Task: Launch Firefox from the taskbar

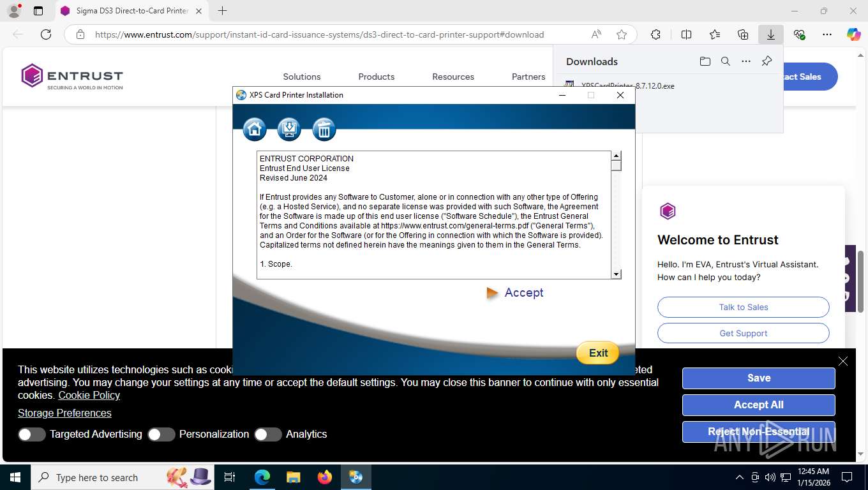Action: [x=325, y=477]
